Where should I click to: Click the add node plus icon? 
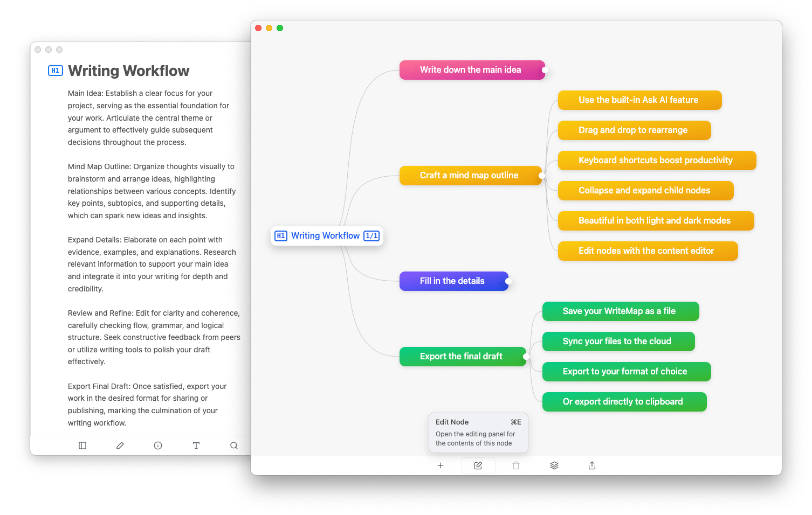pos(441,465)
